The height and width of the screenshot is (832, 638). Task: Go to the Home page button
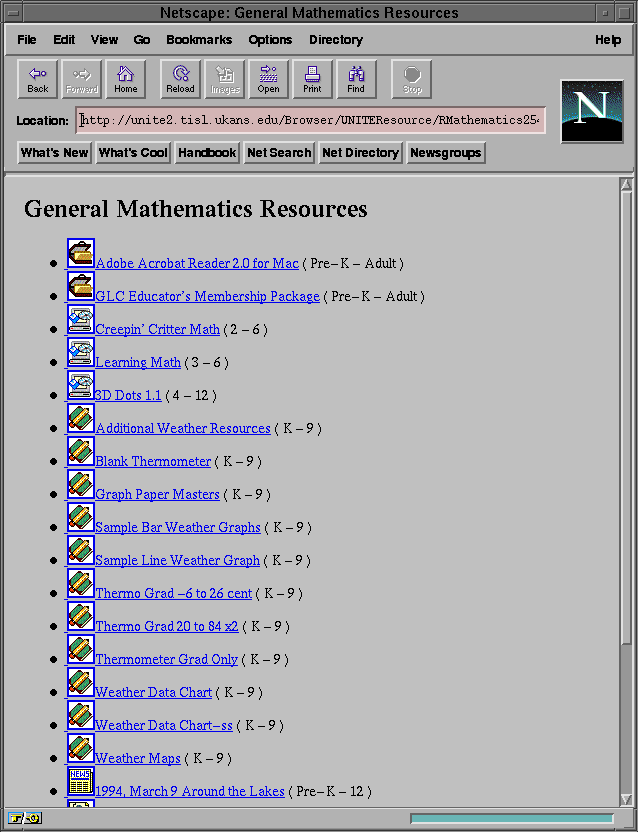126,80
